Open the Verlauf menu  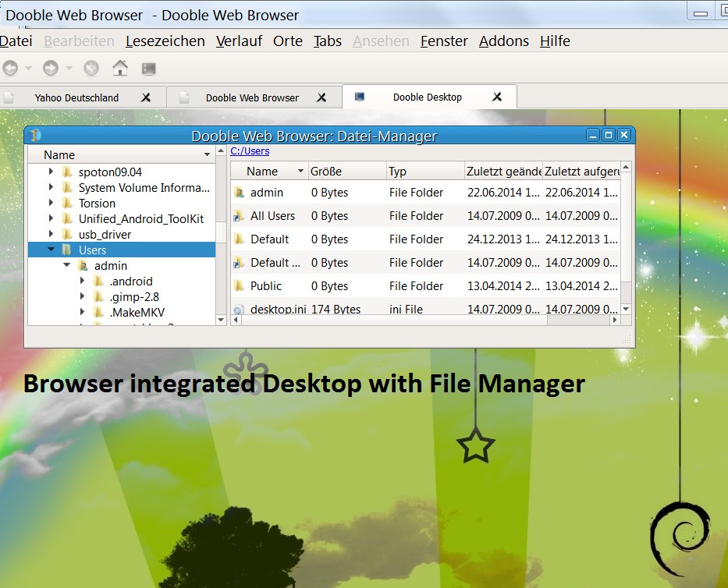coord(239,41)
